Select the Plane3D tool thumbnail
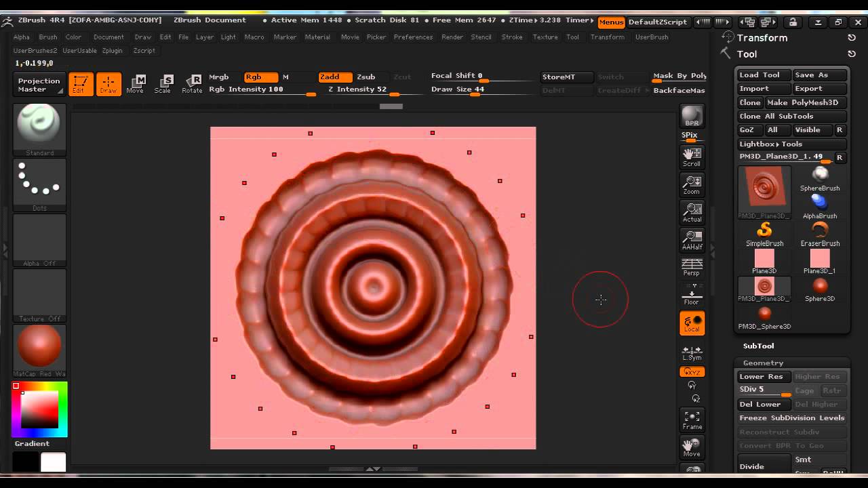 pos(764,262)
